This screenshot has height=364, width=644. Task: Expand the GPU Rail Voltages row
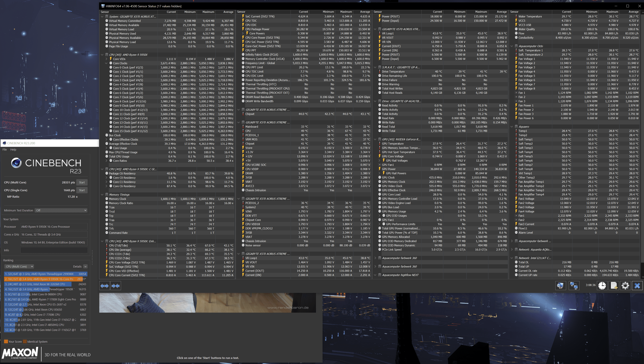(379, 161)
